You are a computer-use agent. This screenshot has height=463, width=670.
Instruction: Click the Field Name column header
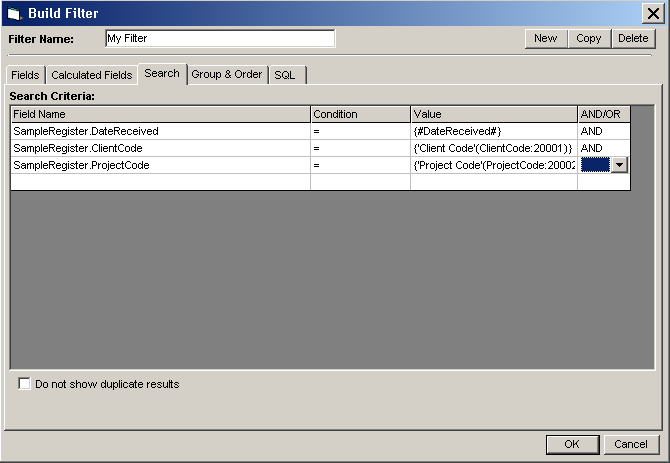coord(160,114)
